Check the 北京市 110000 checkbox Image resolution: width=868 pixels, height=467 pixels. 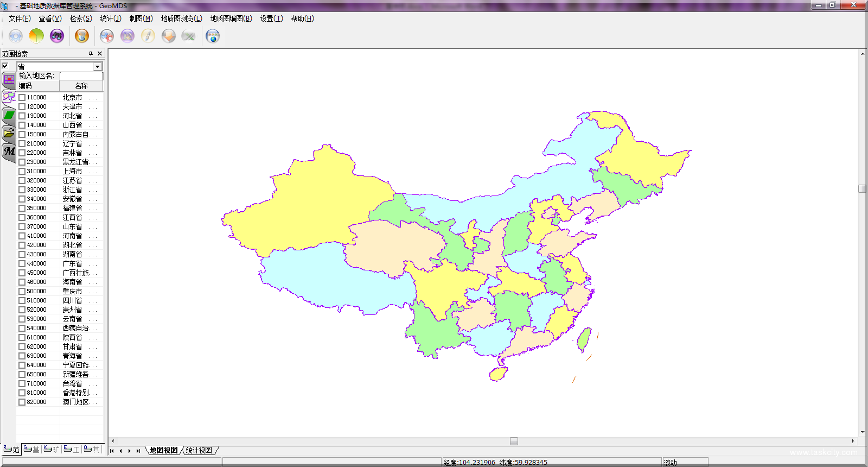(22, 98)
